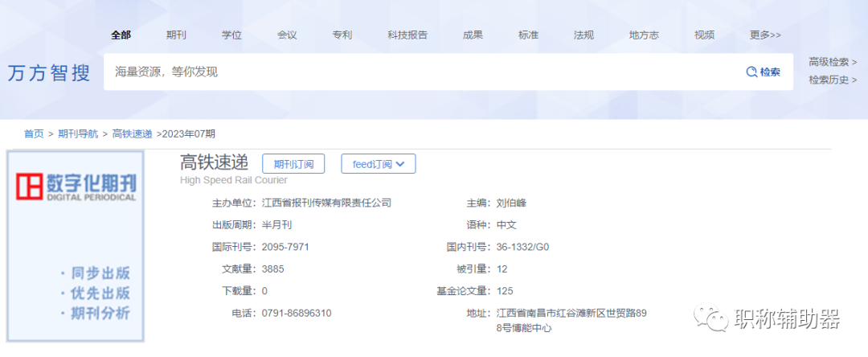Select editor name 刘伯峰
This screenshot has width=868, height=357.
click(511, 203)
